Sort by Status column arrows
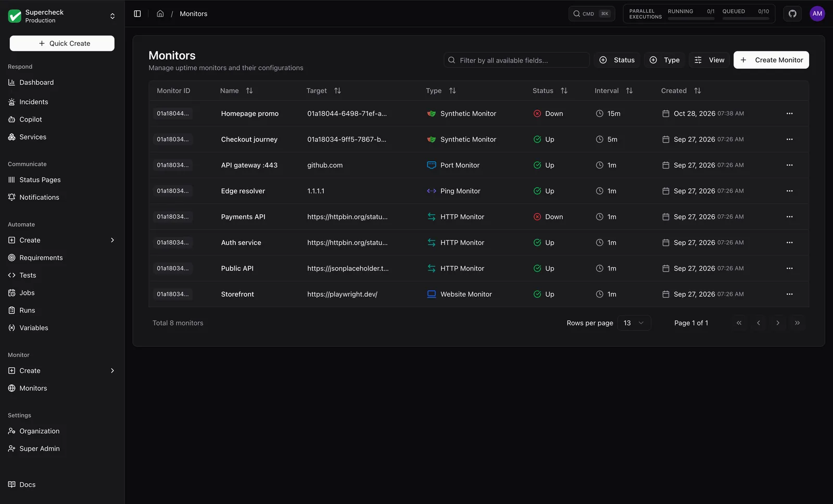This screenshot has height=504, width=833. click(x=564, y=91)
